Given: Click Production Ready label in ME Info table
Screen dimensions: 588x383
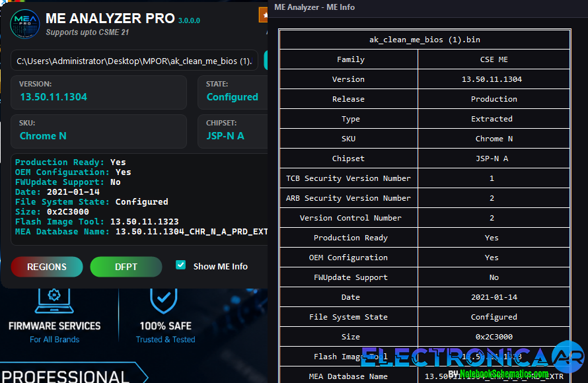Looking at the screenshot, I should tap(350, 238).
